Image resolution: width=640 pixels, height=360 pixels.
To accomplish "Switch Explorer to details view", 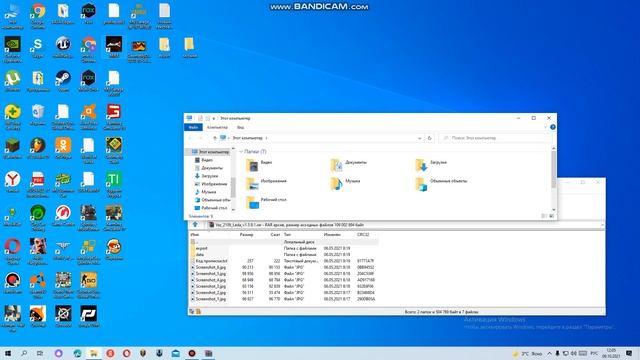I will [544, 216].
